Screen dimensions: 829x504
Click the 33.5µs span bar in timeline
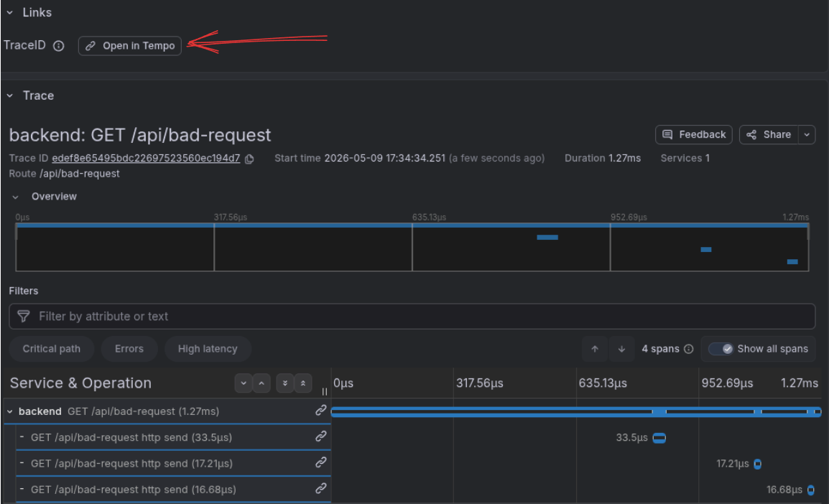(659, 438)
